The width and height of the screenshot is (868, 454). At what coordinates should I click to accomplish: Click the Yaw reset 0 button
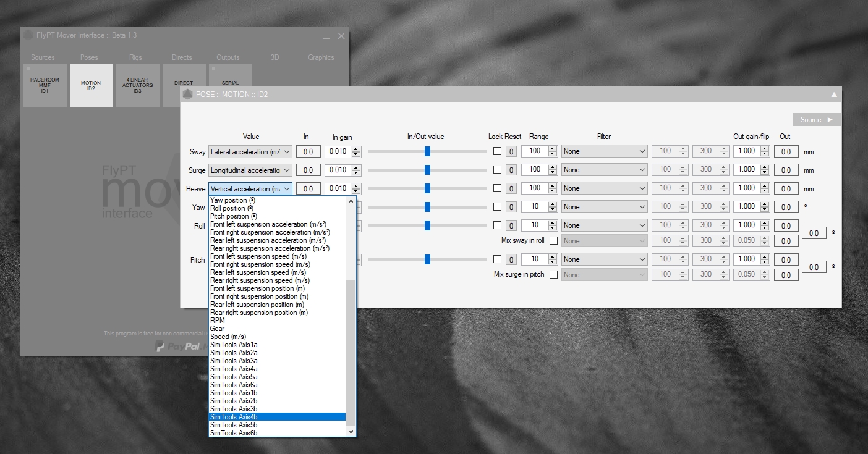pos(511,207)
